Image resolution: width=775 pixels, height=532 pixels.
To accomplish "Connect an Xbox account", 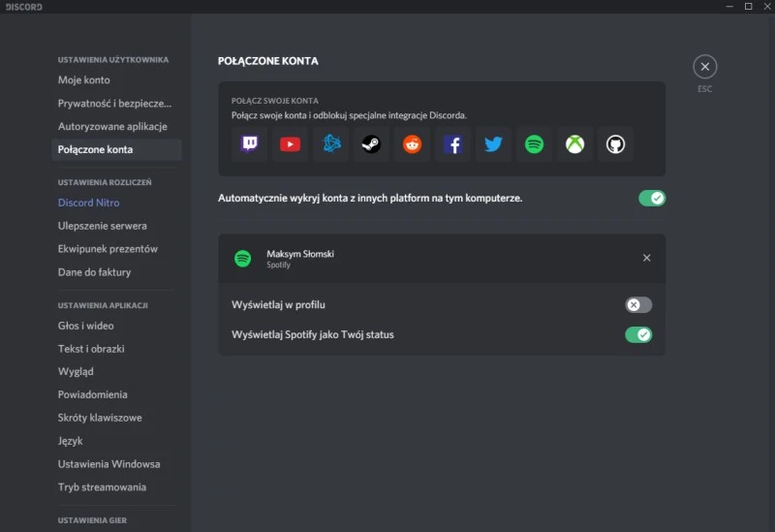I will 574,144.
